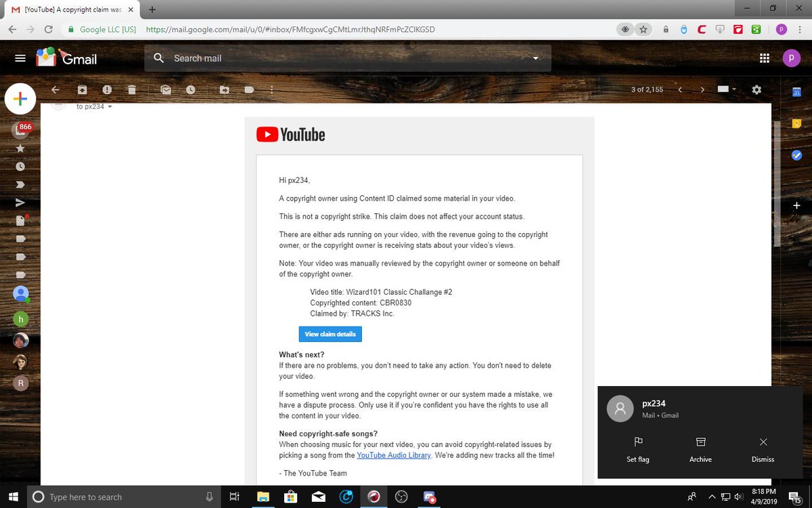Screen dimensions: 812x508
Task: Open Gmail settings gear
Action: coord(757,89)
